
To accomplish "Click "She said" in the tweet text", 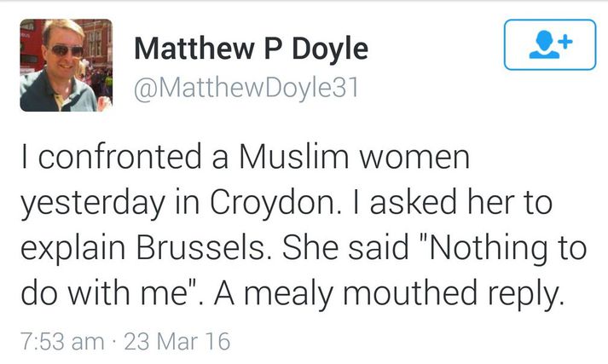I will click(345, 247).
